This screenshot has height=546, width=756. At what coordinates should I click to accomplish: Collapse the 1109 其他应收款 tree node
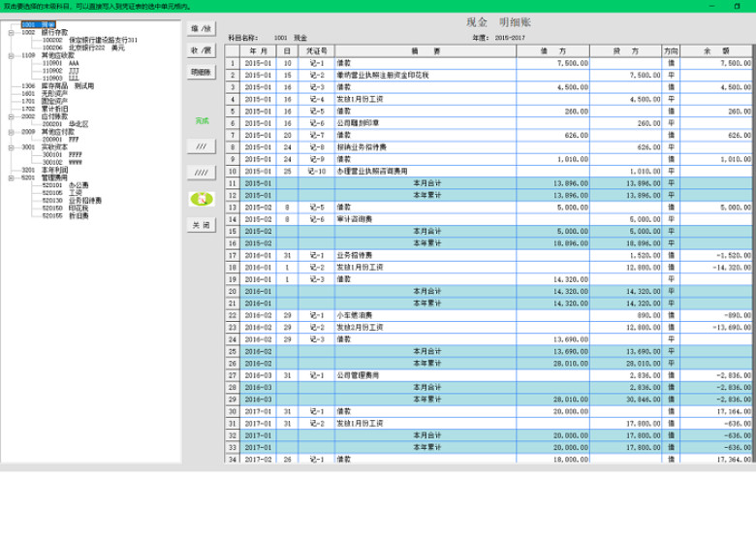[11, 55]
